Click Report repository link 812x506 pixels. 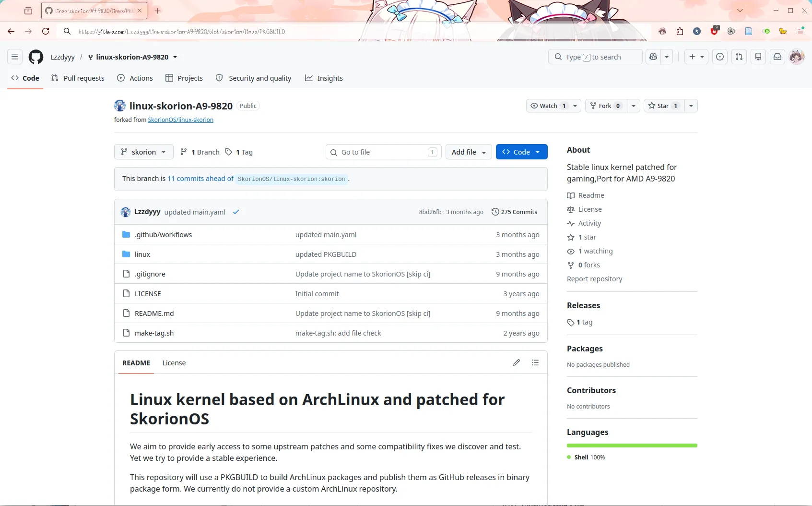[594, 278]
